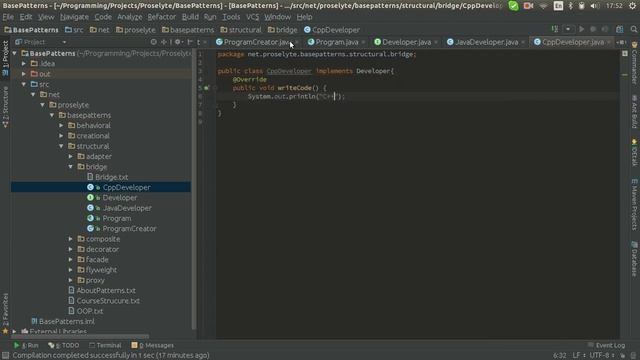The width and height of the screenshot is (640, 360).
Task: Collapse the src folder
Action: coord(24,84)
